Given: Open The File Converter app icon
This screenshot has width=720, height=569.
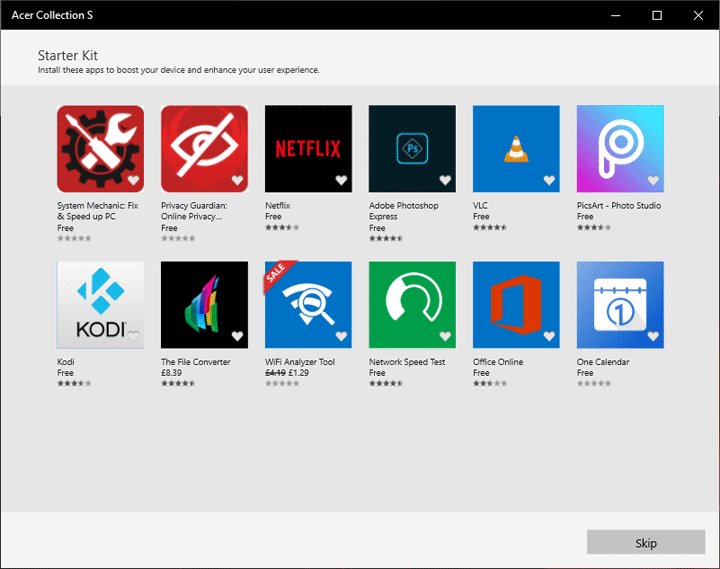Looking at the screenshot, I should pos(204,305).
